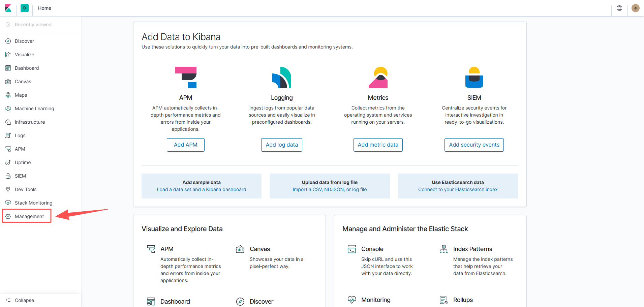Open Index Patterns link
Viewport: 644px width, 307px height.
[472, 249]
